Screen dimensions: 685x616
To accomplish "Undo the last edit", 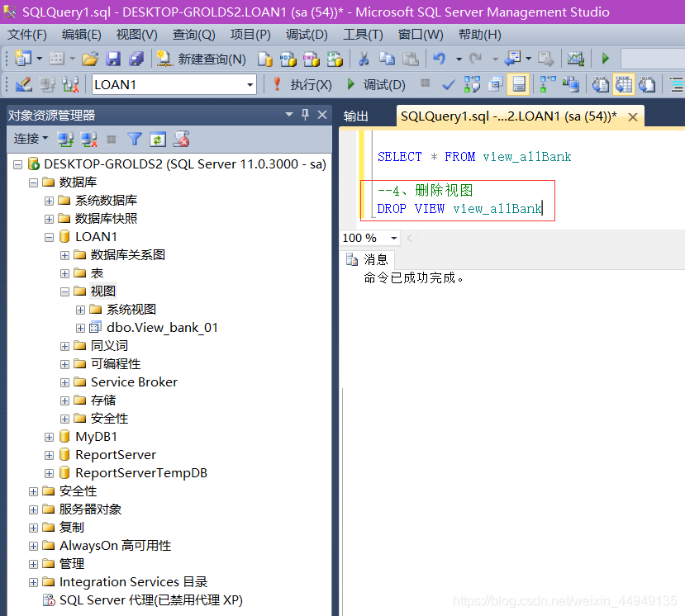I will [x=440, y=59].
